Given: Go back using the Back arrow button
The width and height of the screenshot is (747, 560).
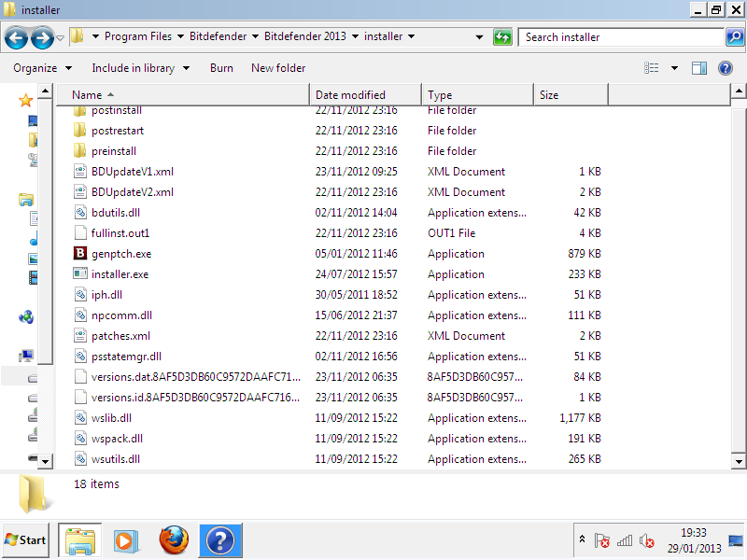Looking at the screenshot, I should [x=16, y=37].
